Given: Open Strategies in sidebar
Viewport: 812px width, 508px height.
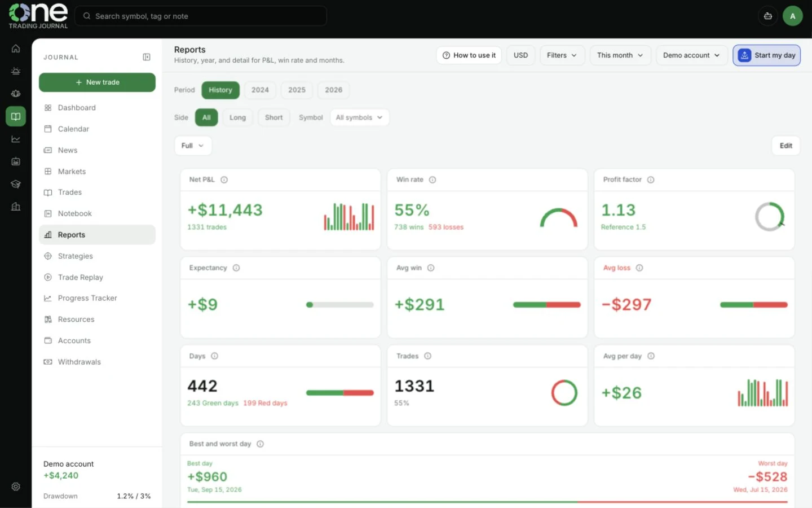Looking at the screenshot, I should [97, 256].
